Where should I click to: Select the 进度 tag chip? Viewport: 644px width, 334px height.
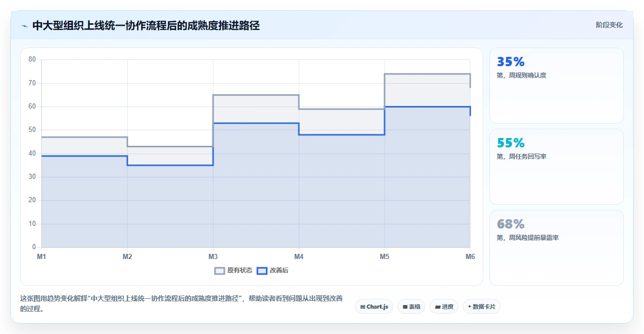(444, 307)
